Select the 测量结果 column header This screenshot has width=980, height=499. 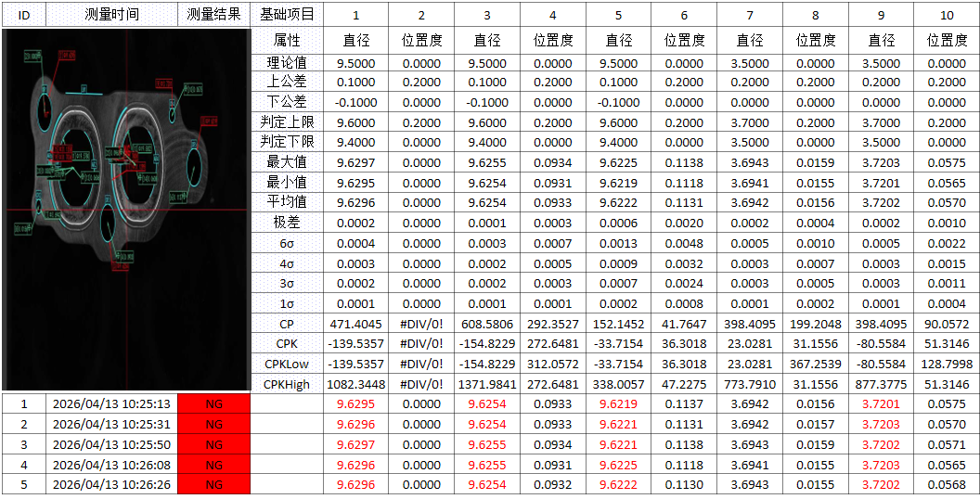pyautogui.click(x=213, y=16)
